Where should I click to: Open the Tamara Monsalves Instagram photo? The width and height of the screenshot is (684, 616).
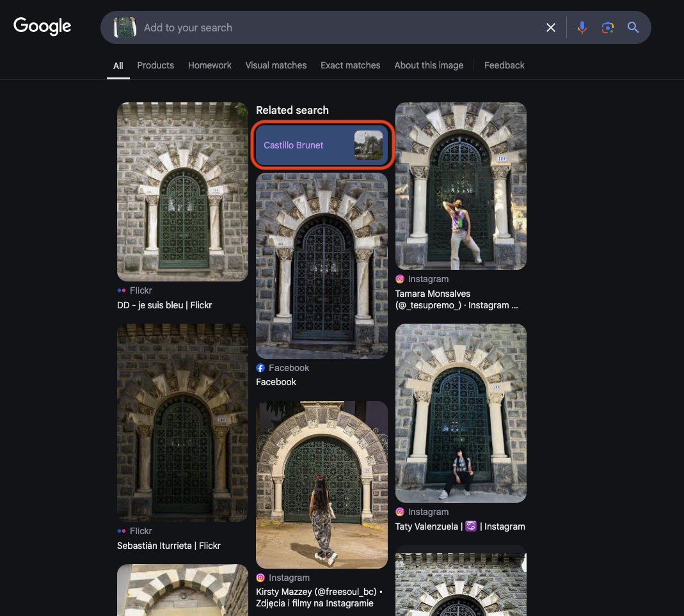pyautogui.click(x=461, y=186)
